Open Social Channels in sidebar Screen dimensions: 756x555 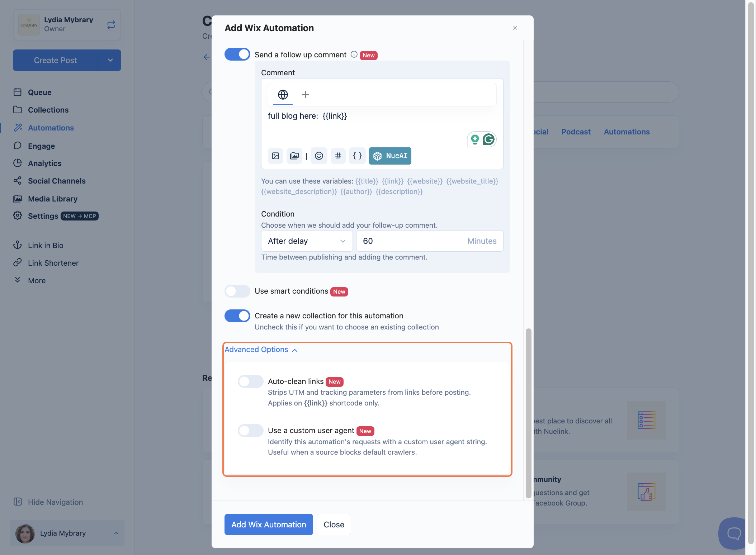(x=49, y=181)
